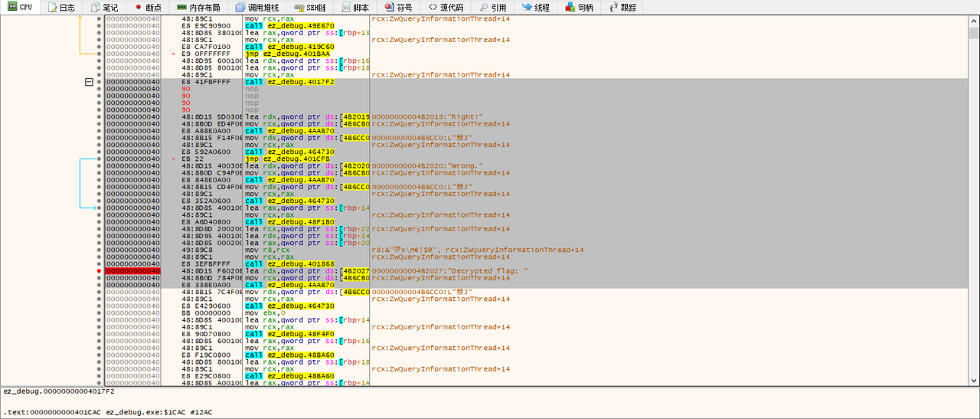
Task: Open the 断点 (Breakpoints) tab
Action: tap(148, 7)
